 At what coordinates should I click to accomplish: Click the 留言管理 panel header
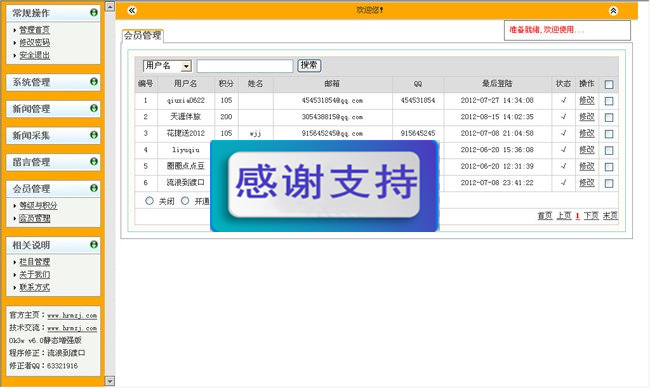point(53,162)
